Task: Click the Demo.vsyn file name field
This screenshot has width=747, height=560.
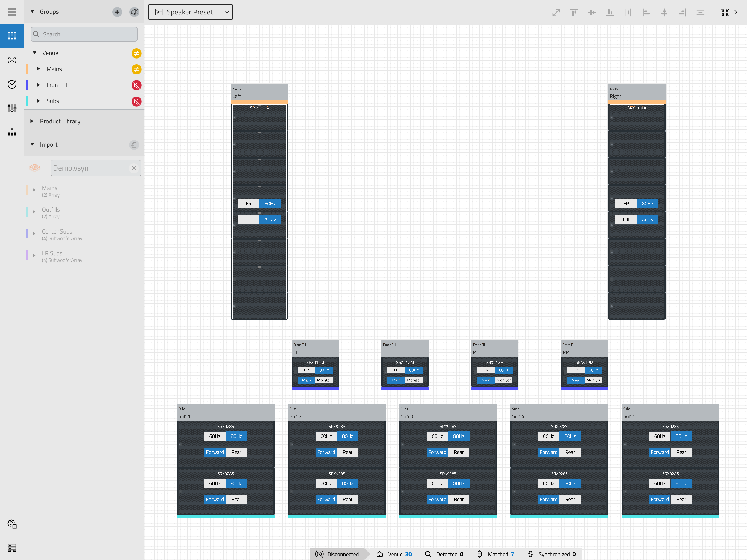Action: click(x=96, y=168)
